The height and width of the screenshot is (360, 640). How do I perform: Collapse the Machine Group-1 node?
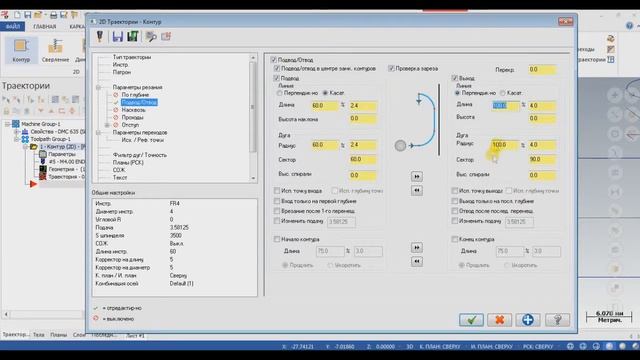(x=7, y=124)
